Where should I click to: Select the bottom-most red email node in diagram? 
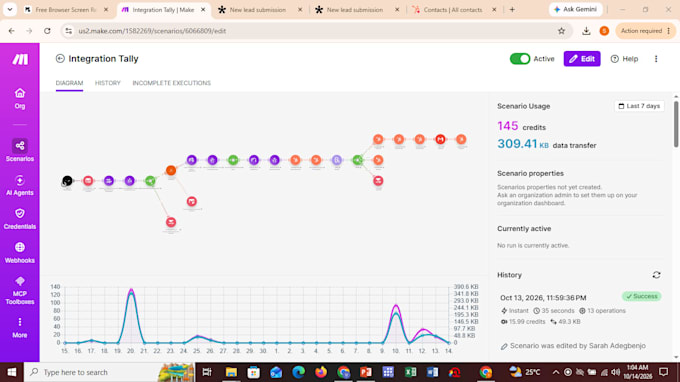(171, 222)
